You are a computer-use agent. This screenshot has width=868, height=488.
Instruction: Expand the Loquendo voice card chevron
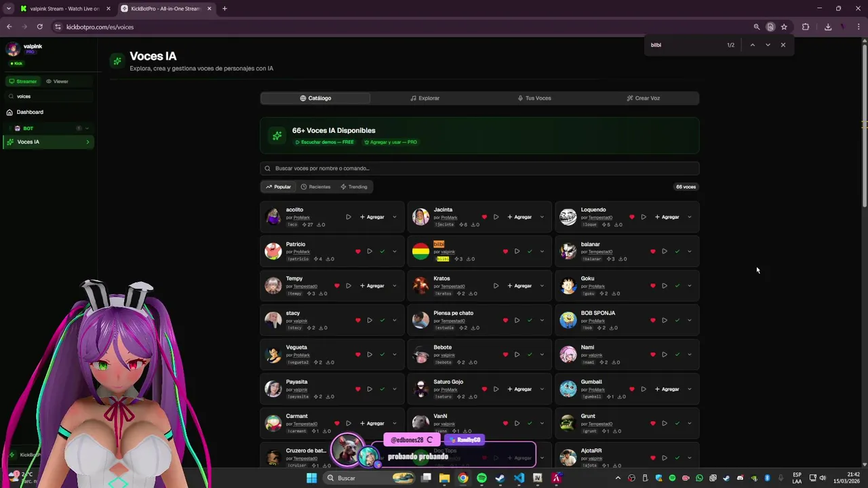[690, 217]
